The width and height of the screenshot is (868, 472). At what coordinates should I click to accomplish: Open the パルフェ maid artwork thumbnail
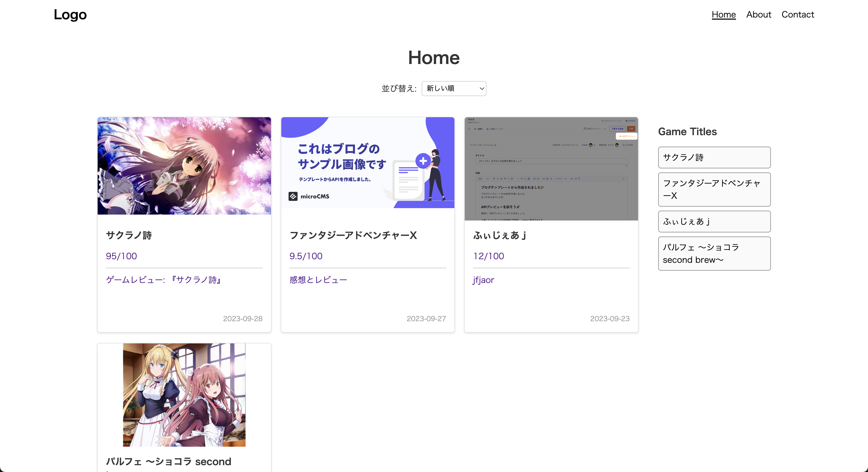(x=184, y=395)
